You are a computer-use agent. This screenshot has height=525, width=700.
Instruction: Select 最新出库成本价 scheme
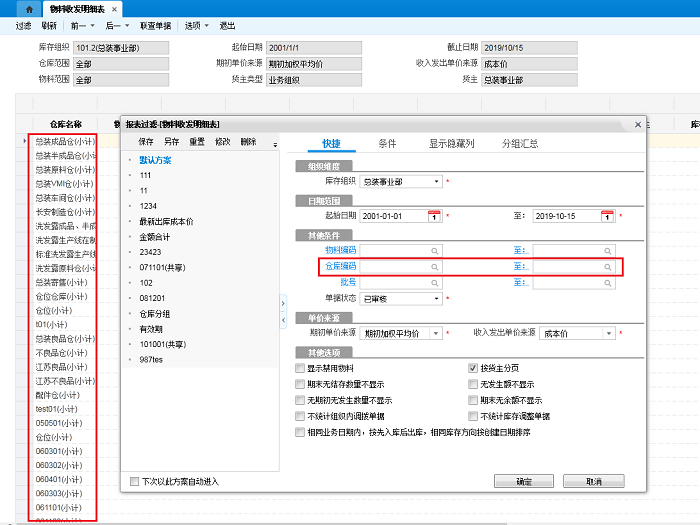[x=166, y=221]
